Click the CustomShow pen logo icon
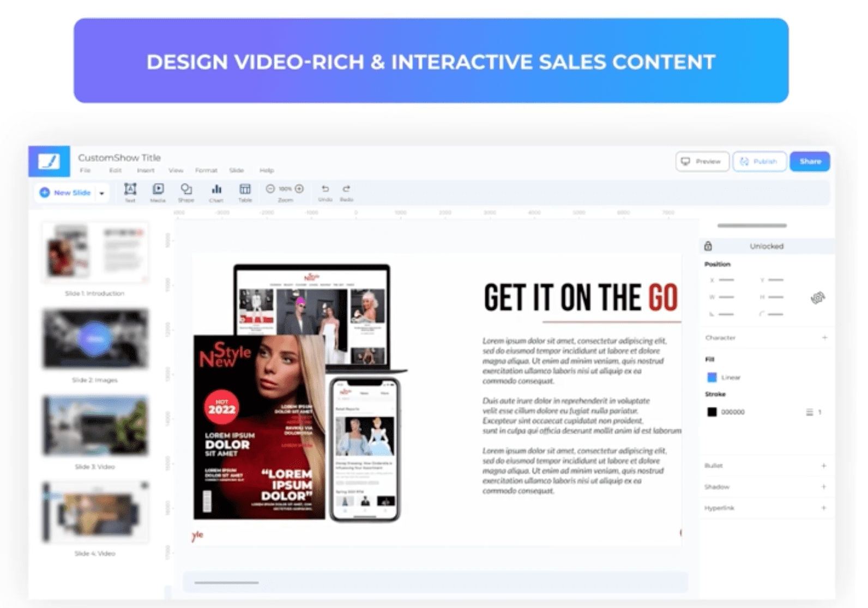The height and width of the screenshot is (608, 868). click(x=49, y=161)
